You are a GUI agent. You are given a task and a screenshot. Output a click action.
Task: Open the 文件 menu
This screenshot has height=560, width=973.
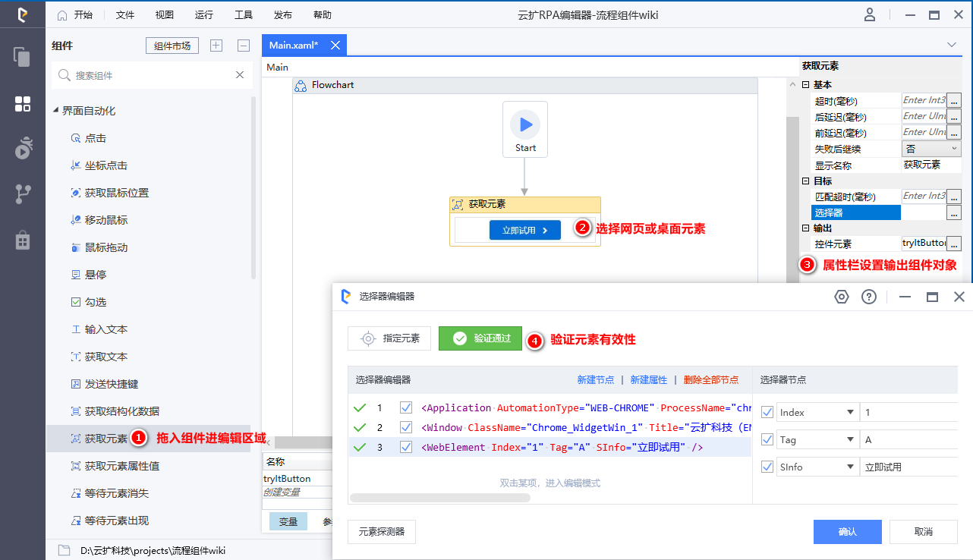pos(125,14)
